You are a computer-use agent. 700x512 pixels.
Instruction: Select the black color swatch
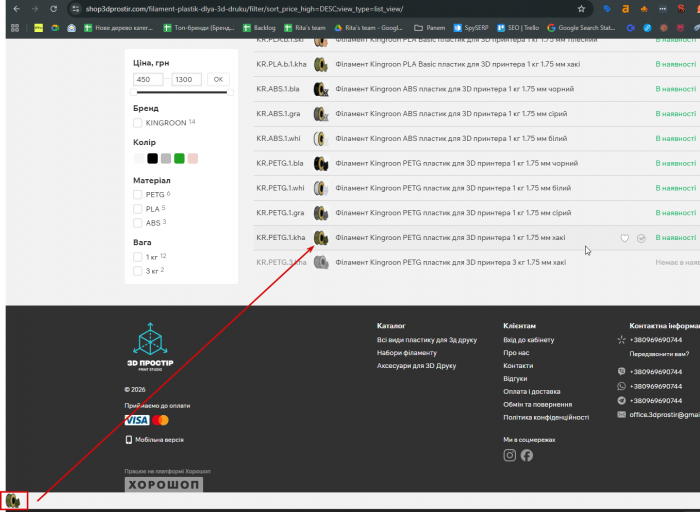pyautogui.click(x=152, y=158)
